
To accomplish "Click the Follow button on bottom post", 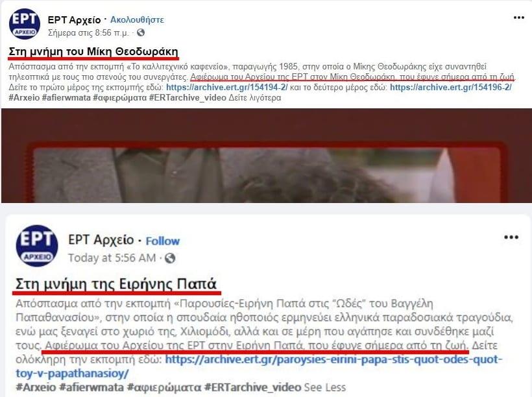I will 162,241.
